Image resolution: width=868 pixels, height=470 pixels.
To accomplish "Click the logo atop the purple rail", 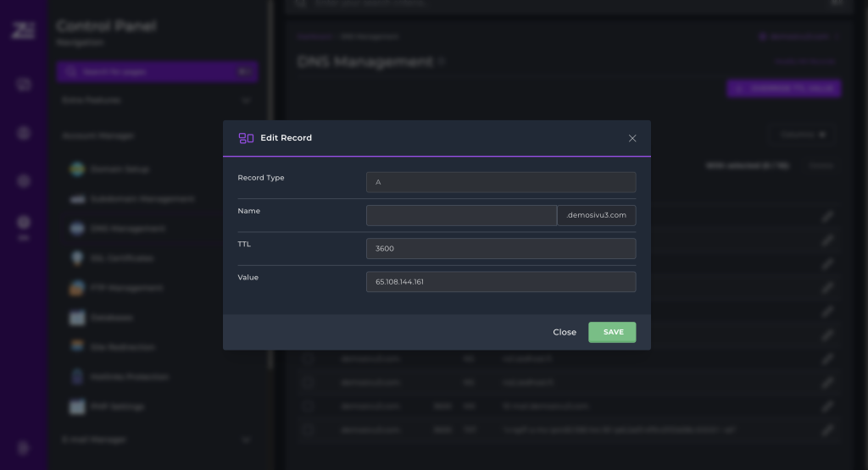I will point(23,31).
